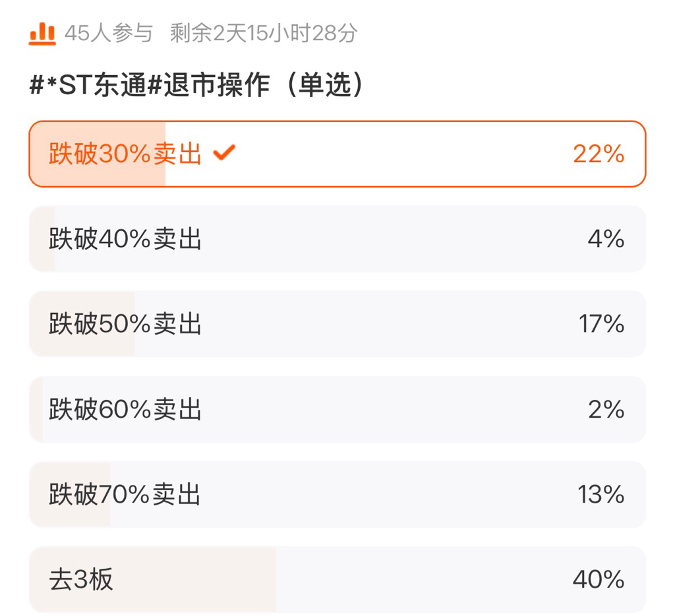Click the 13% result percentage
The height and width of the screenshot is (616, 675).
click(601, 495)
